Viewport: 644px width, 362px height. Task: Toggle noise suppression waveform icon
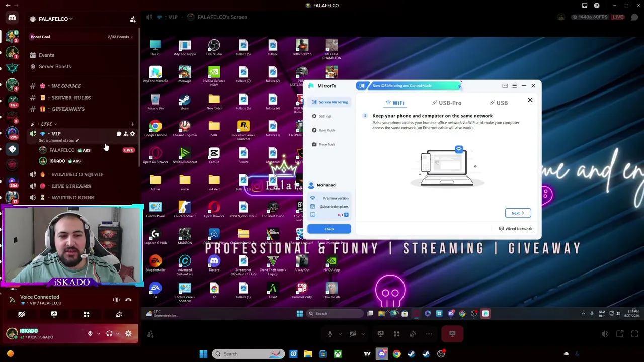(x=116, y=300)
